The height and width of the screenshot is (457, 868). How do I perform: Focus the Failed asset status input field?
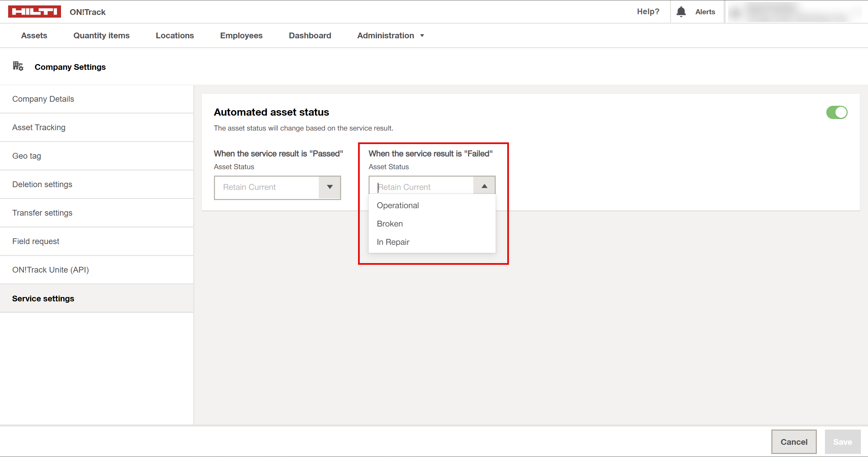coord(422,187)
